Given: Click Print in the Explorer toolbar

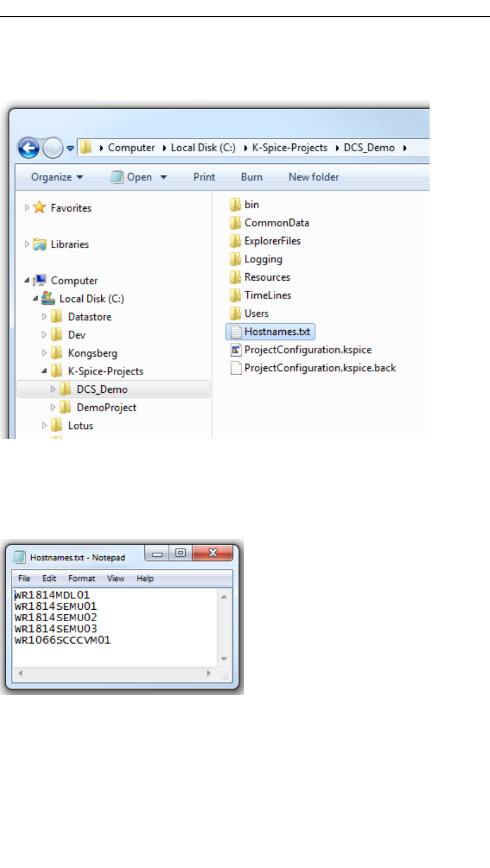Looking at the screenshot, I should (x=204, y=177).
